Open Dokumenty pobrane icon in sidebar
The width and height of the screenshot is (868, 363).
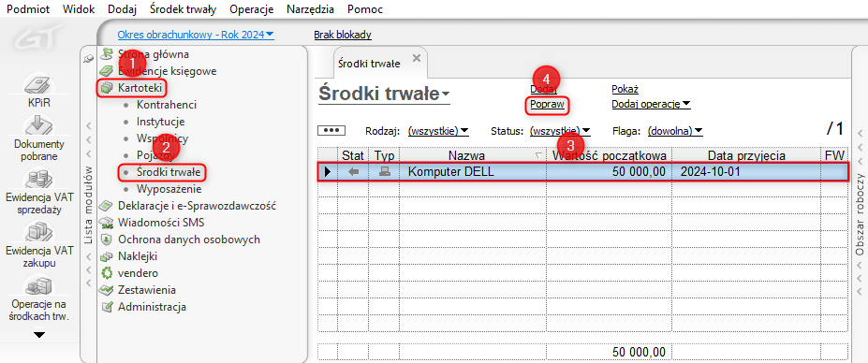click(39, 125)
